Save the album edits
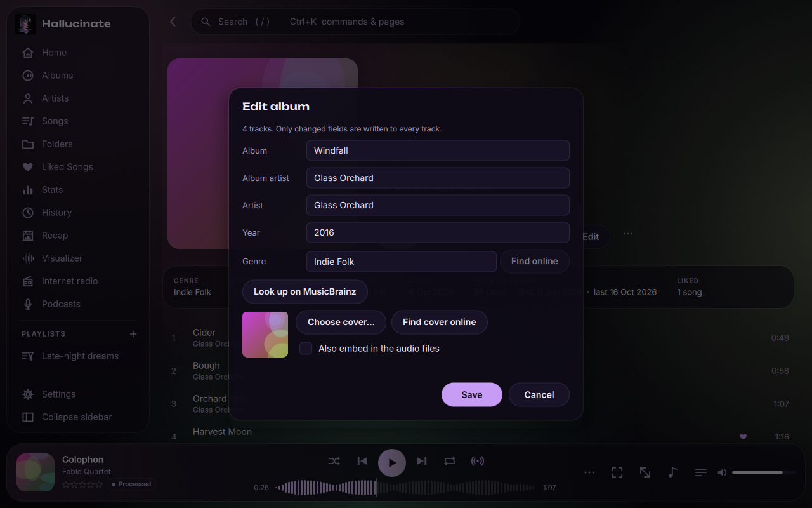The height and width of the screenshot is (508, 812). point(472,394)
